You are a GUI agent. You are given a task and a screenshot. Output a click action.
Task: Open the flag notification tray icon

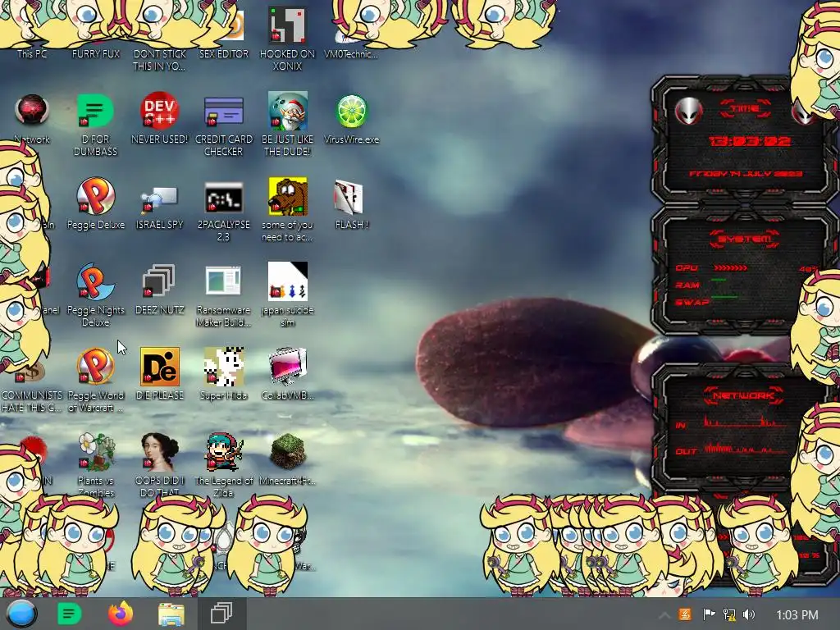(x=709, y=614)
